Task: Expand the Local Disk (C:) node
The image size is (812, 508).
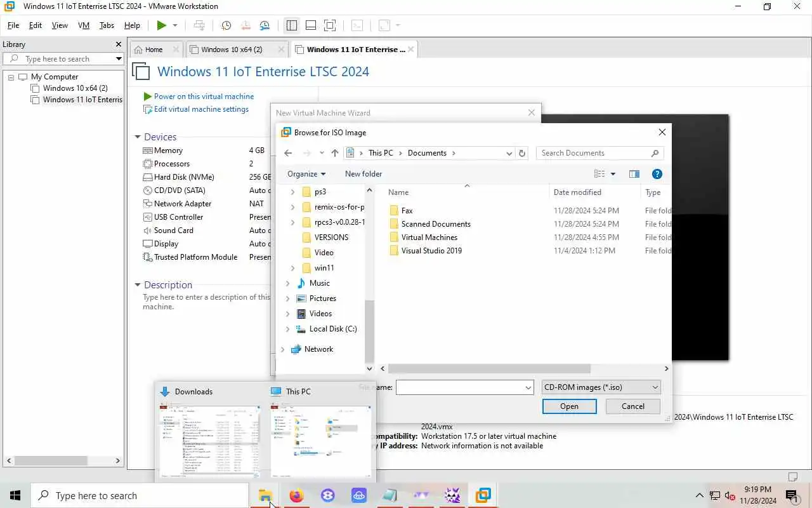Action: 287,329
